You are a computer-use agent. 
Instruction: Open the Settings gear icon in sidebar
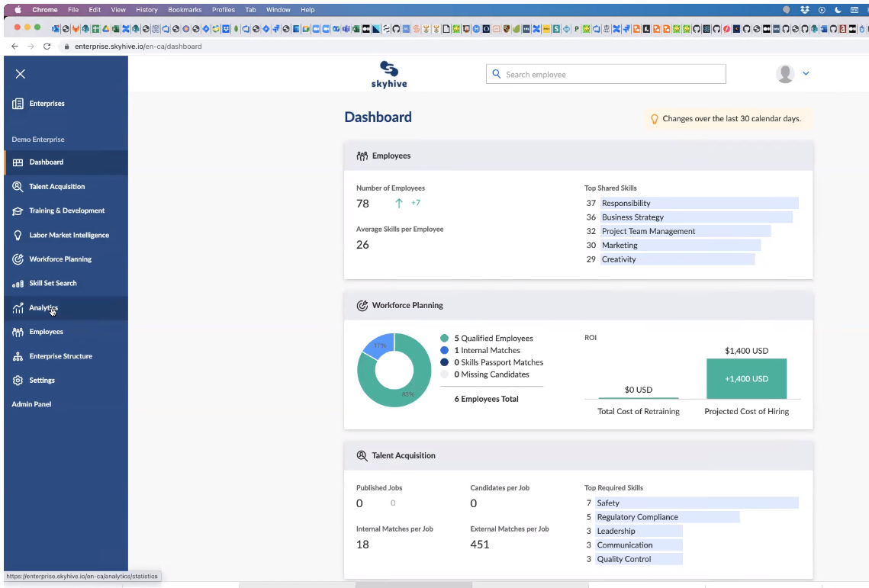point(18,380)
